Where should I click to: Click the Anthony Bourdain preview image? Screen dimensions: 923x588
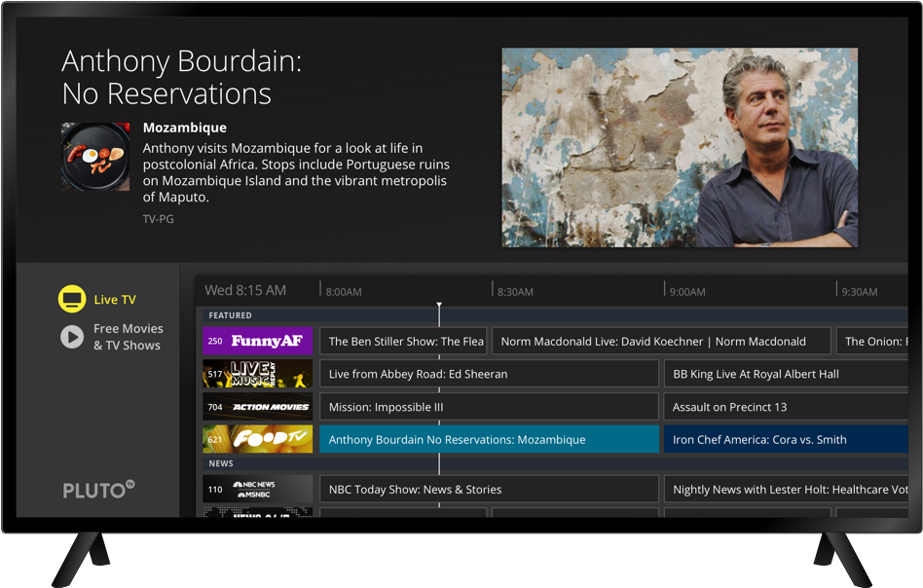680,148
